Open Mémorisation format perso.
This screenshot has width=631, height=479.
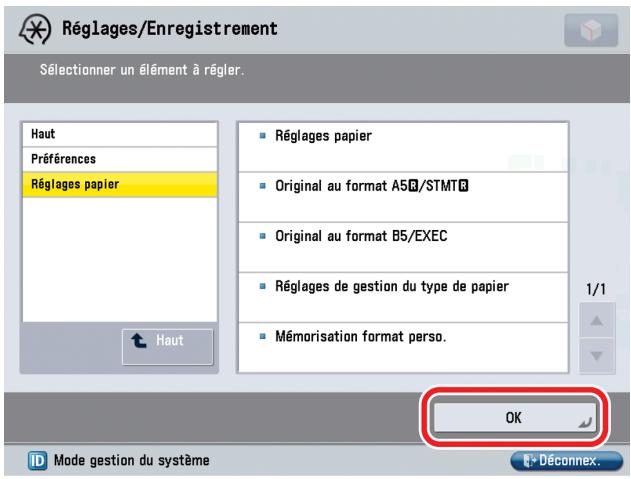[x=403, y=348]
